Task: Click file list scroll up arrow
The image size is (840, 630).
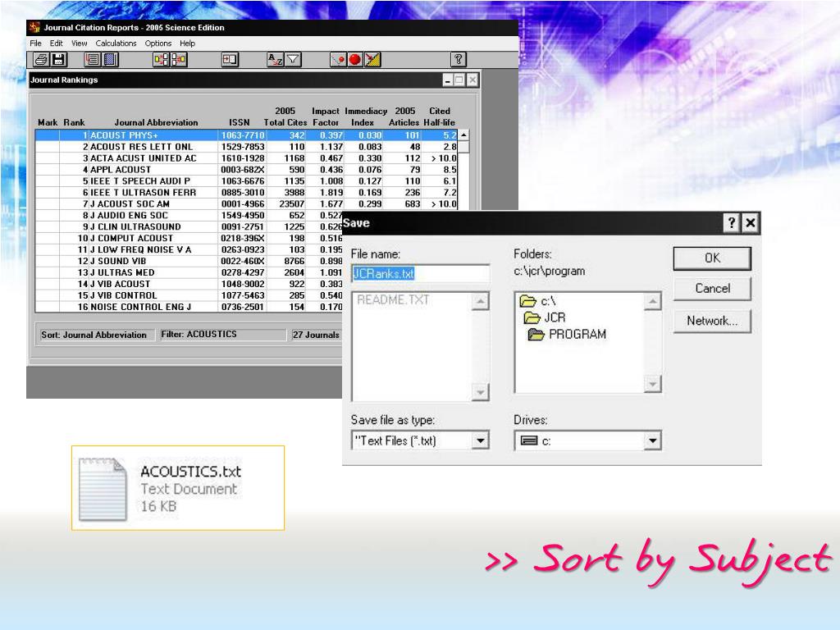Action: pos(480,302)
